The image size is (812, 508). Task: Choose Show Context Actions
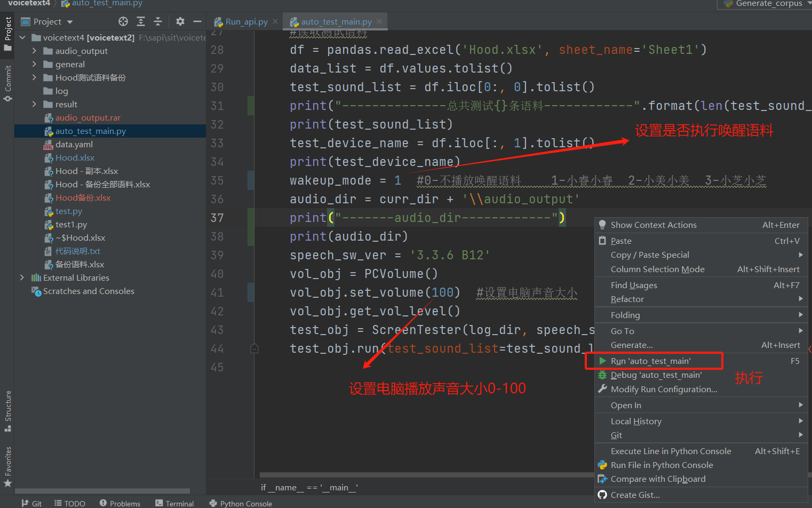pos(701,225)
